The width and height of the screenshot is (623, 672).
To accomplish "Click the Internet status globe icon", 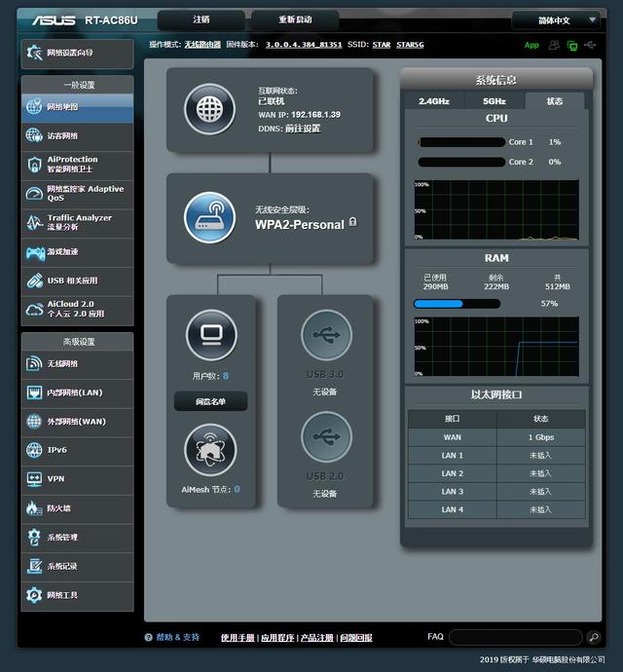I will [x=209, y=109].
